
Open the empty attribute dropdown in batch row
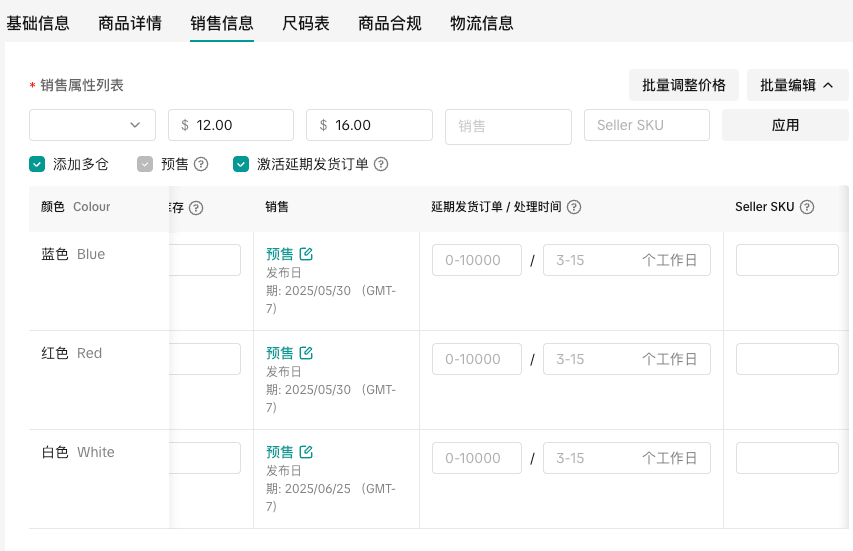coord(92,125)
